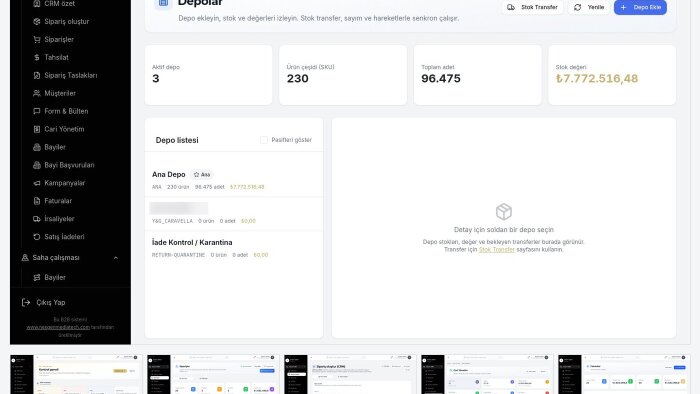
Task: Click the box icon in empty detail panel
Action: [504, 212]
